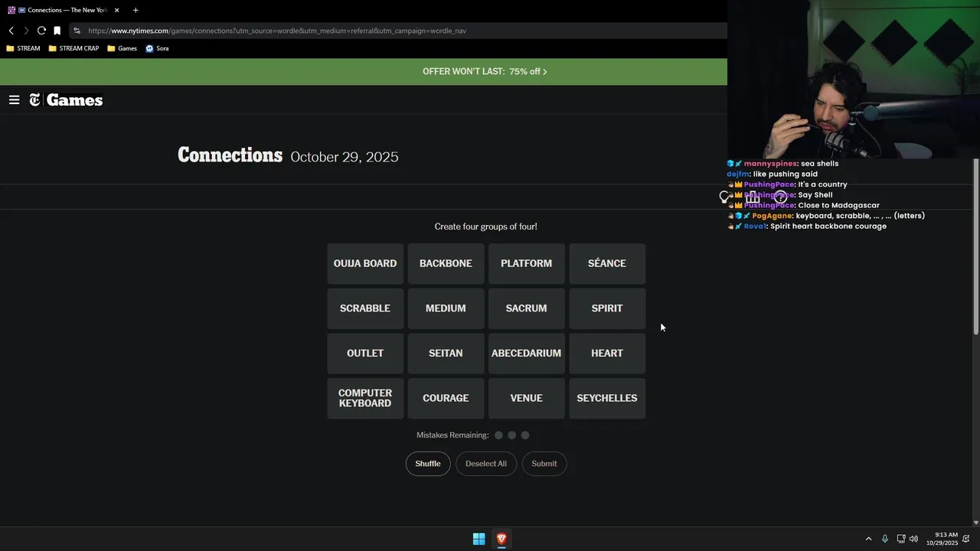This screenshot has height=551, width=980.
Task: Click the address bar URL field
Action: [x=398, y=31]
